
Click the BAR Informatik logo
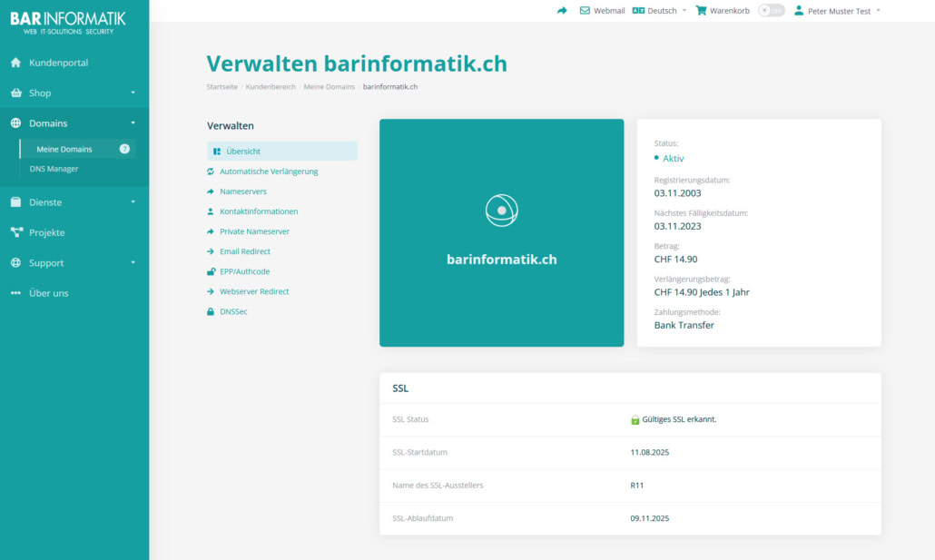pos(68,22)
